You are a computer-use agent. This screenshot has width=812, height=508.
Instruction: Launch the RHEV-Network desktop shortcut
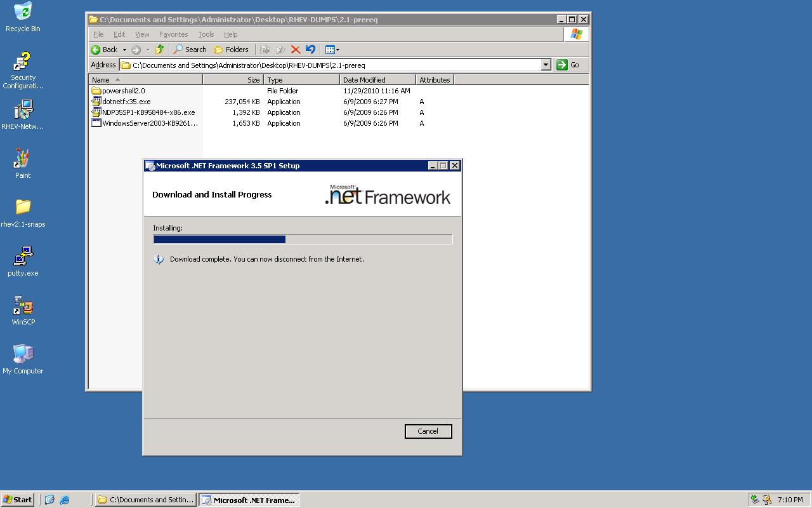tap(23, 115)
